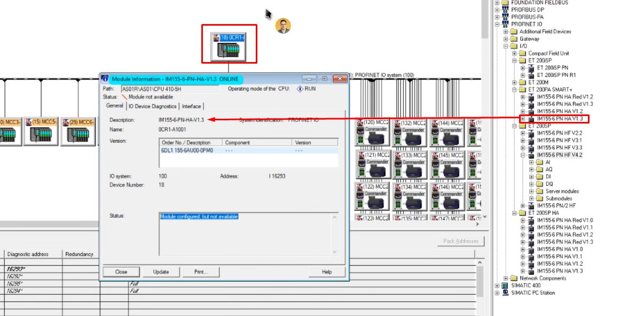Expand the AI submodule folder

531,162
